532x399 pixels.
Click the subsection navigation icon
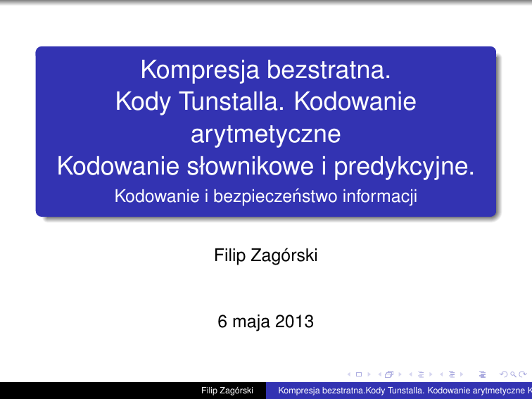(419, 374)
